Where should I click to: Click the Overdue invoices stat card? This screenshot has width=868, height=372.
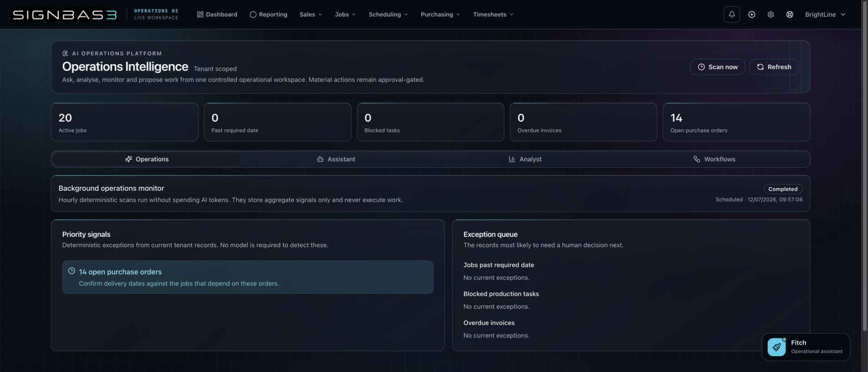click(583, 122)
